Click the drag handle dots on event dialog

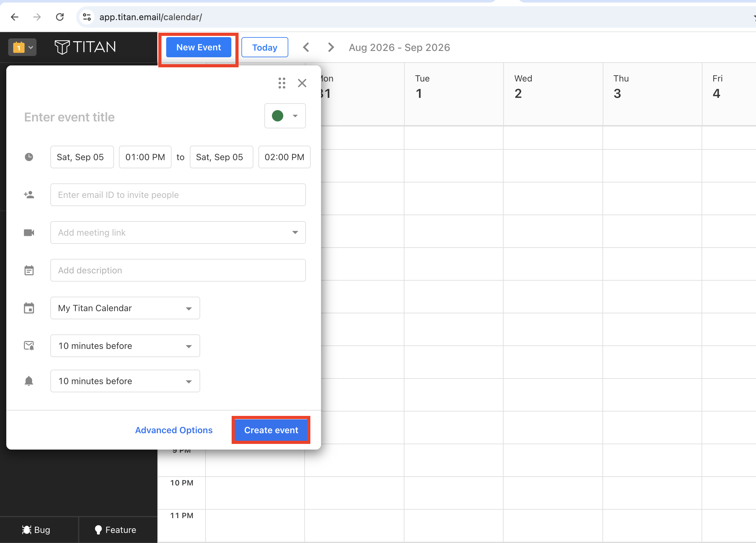pos(282,83)
